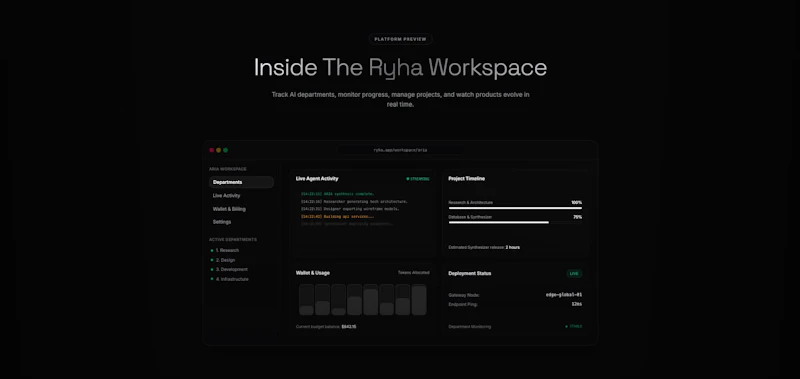Click the edge-global-01 gateway node value
The height and width of the screenshot is (379, 800).
(564, 295)
